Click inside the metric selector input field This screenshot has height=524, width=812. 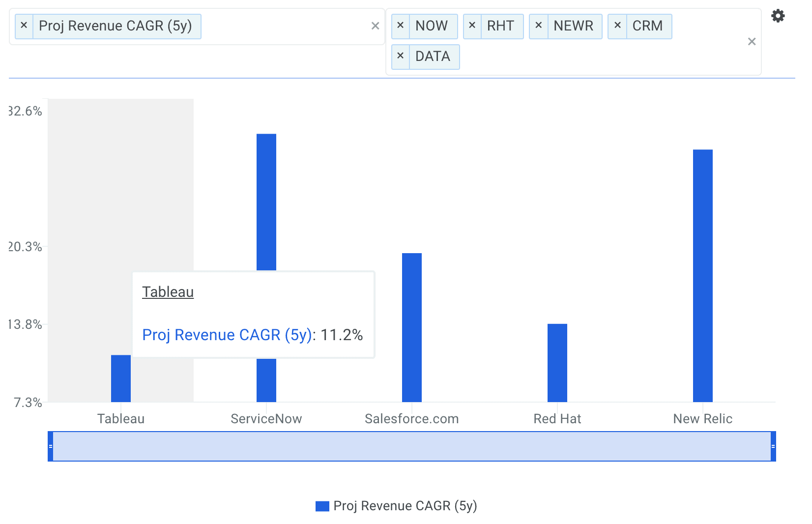pos(285,27)
